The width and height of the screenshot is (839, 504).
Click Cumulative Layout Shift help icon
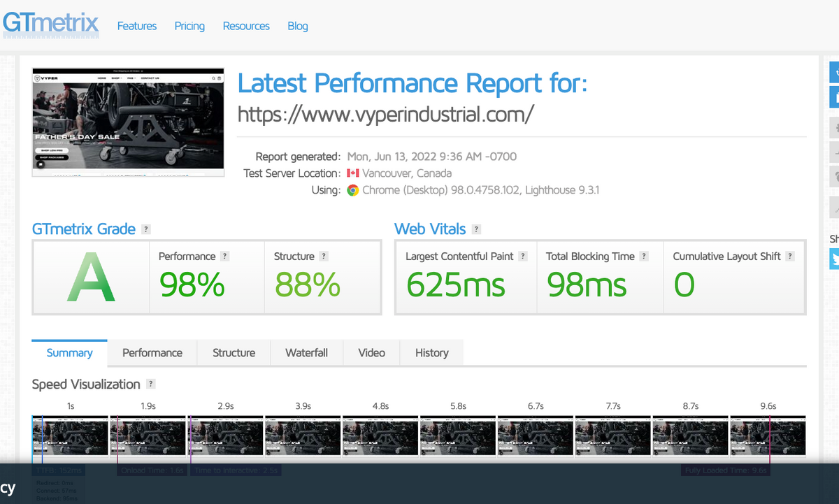pyautogui.click(x=790, y=257)
